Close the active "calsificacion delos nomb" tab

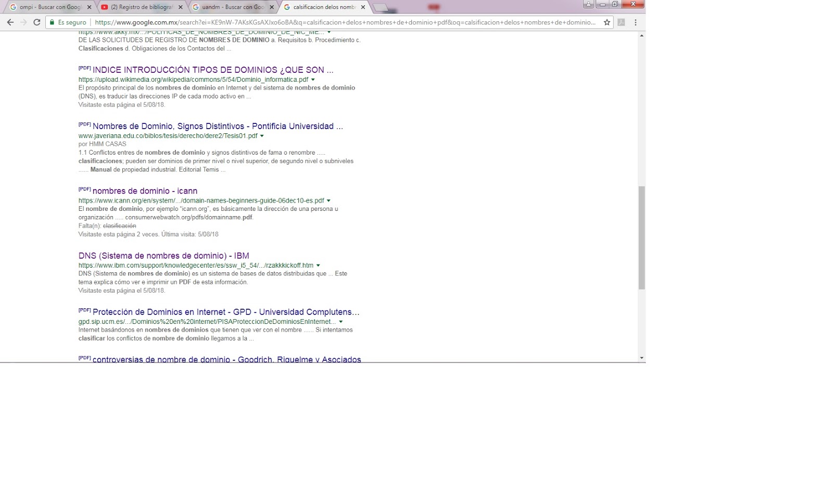coord(363,7)
